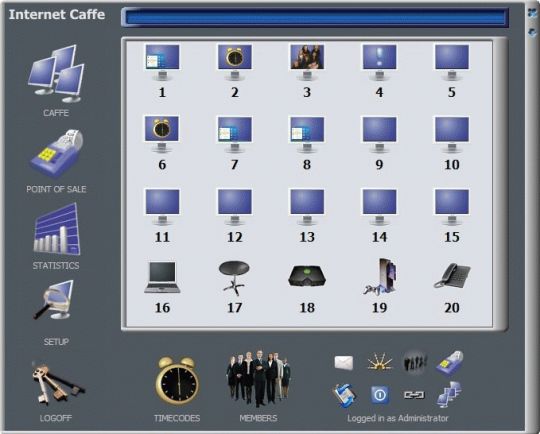Image resolution: width=540 pixels, height=434 pixels.
Task: Open the MEMBERS group icon
Action: pos(259,378)
